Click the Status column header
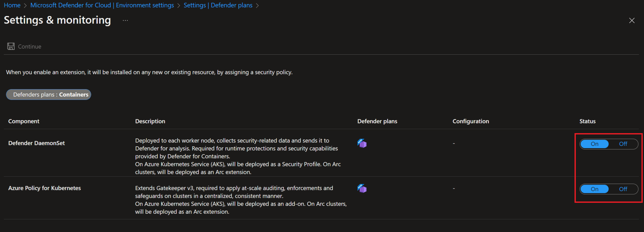The image size is (644, 232). (587, 121)
